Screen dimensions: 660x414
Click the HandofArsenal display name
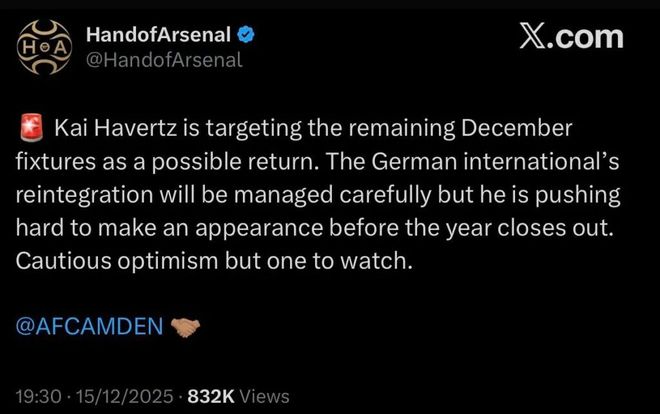click(x=158, y=34)
